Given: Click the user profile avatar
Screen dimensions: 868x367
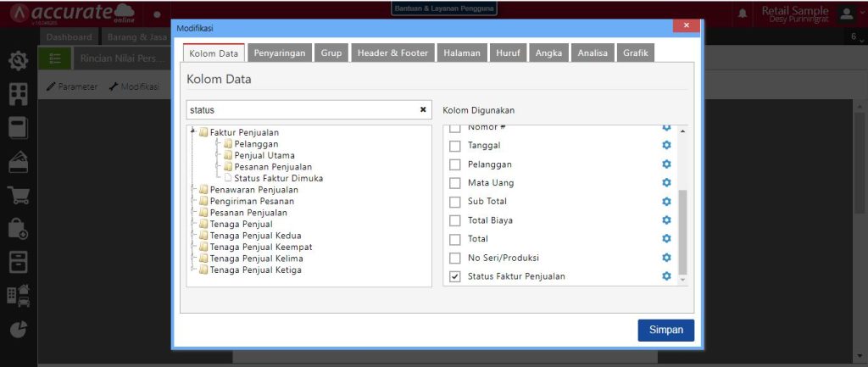Looking at the screenshot, I should click(846, 14).
